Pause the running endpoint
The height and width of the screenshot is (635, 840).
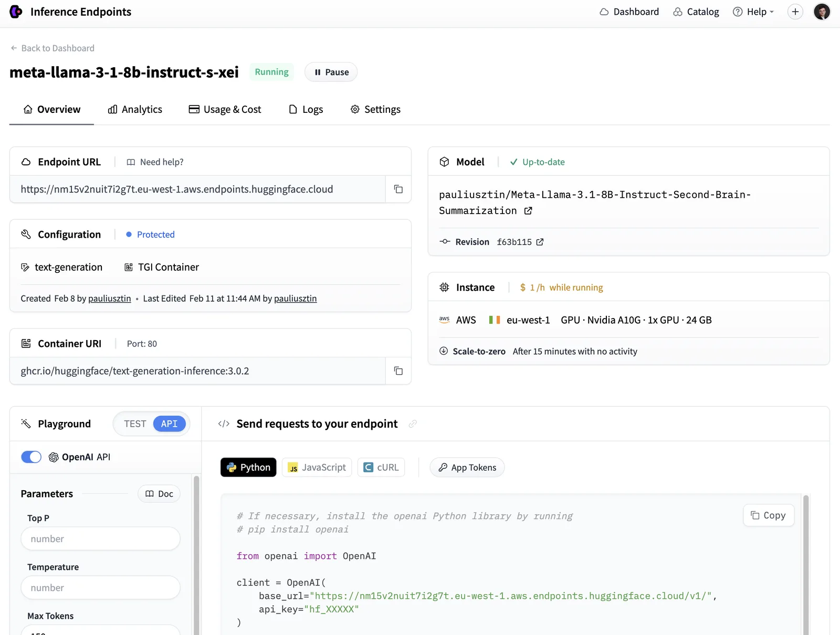tap(331, 72)
